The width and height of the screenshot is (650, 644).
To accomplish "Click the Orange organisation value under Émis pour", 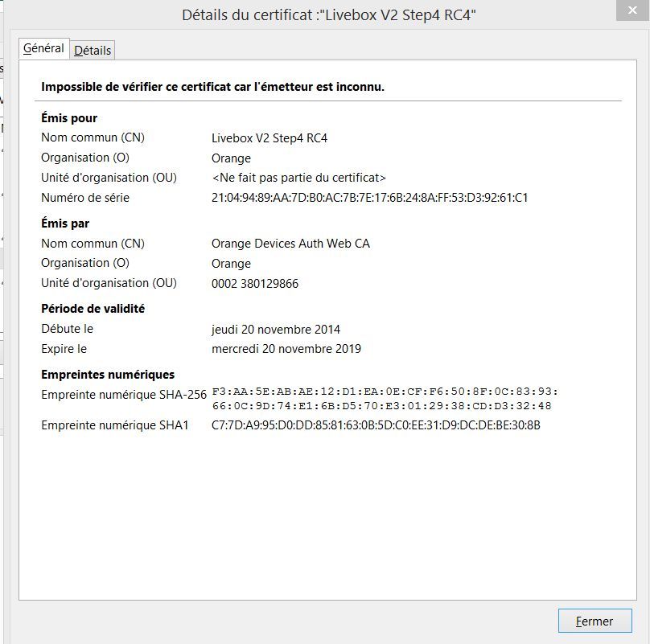I will click(x=231, y=158).
